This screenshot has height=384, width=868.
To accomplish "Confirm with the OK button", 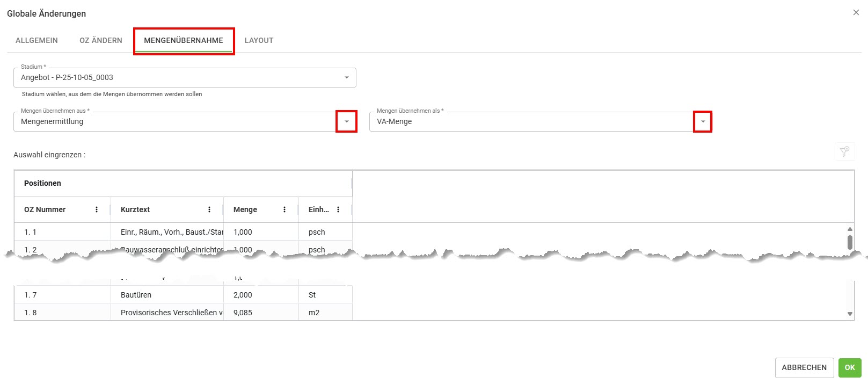I will (x=849, y=367).
